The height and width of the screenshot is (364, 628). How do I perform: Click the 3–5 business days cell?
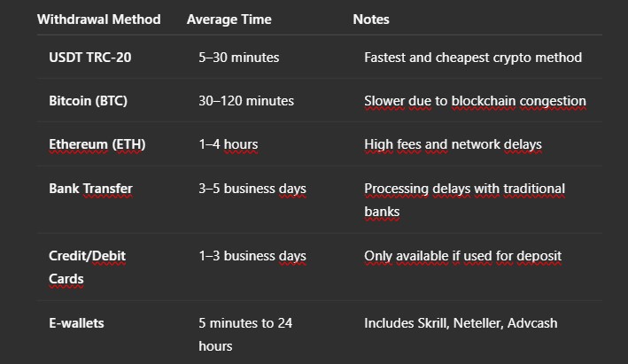(x=252, y=189)
